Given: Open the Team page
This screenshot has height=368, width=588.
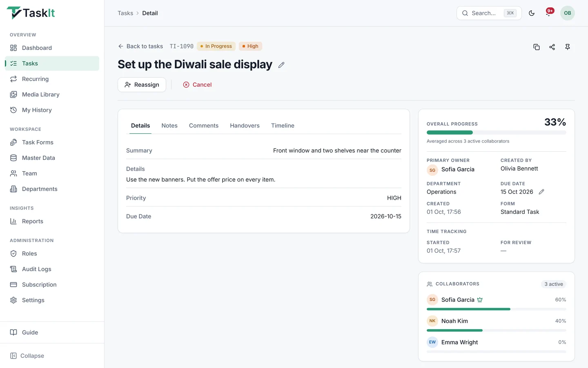Looking at the screenshot, I should pyautogui.click(x=52, y=173).
